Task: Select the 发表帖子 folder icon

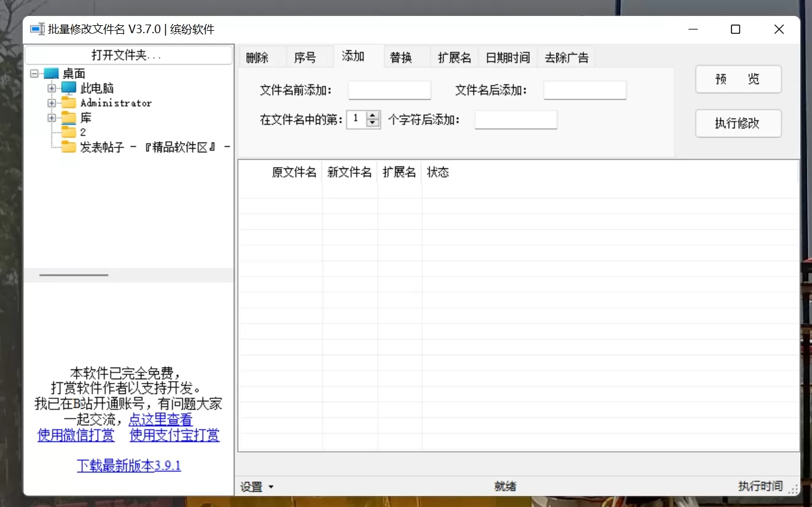Action: (x=68, y=147)
